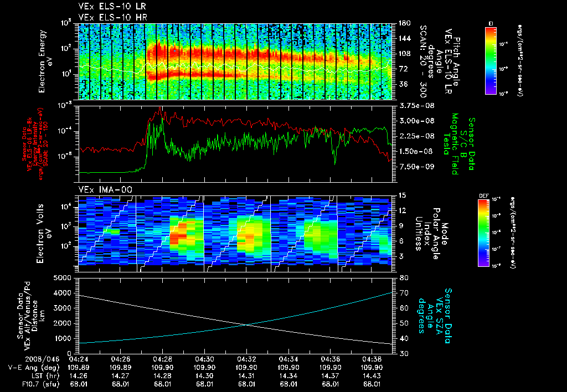Click the VEx Alt/Venus/Pd Distance km label

(x=31, y=316)
